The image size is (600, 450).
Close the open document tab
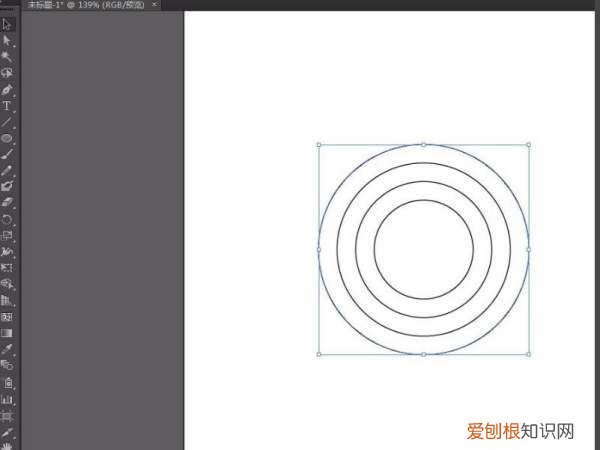click(154, 5)
